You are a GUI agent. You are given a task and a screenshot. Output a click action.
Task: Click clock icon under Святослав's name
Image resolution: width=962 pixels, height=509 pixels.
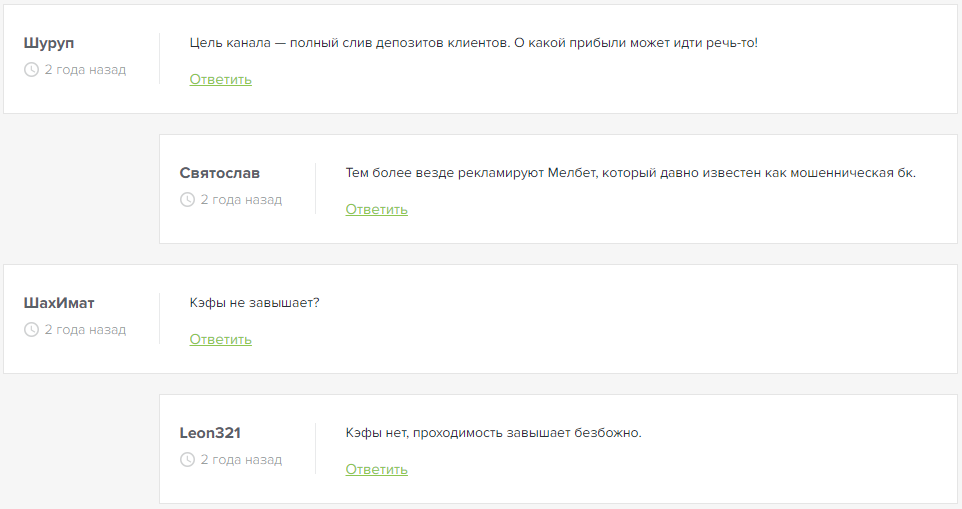tap(187, 200)
